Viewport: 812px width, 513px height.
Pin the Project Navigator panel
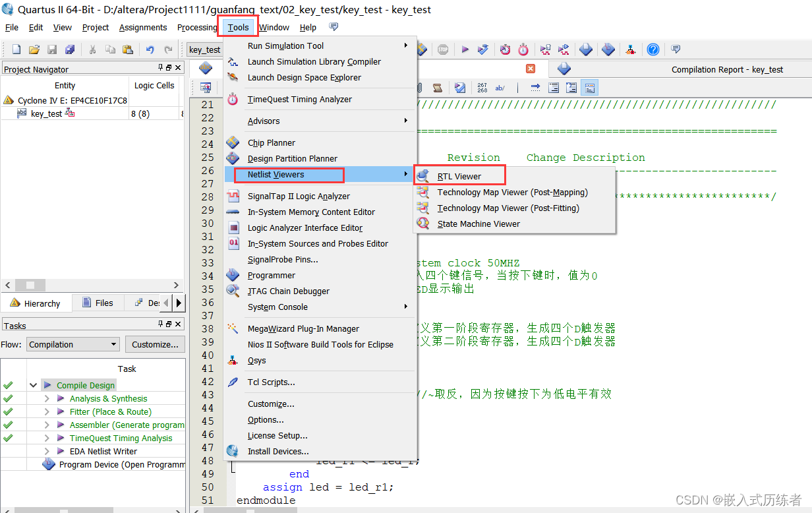[x=161, y=68]
